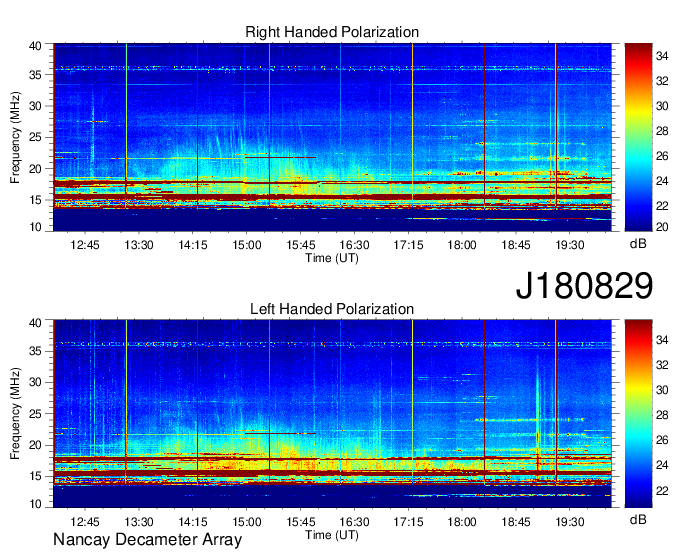Select the 34 dB mark on the right-handed colorbar

(662, 56)
